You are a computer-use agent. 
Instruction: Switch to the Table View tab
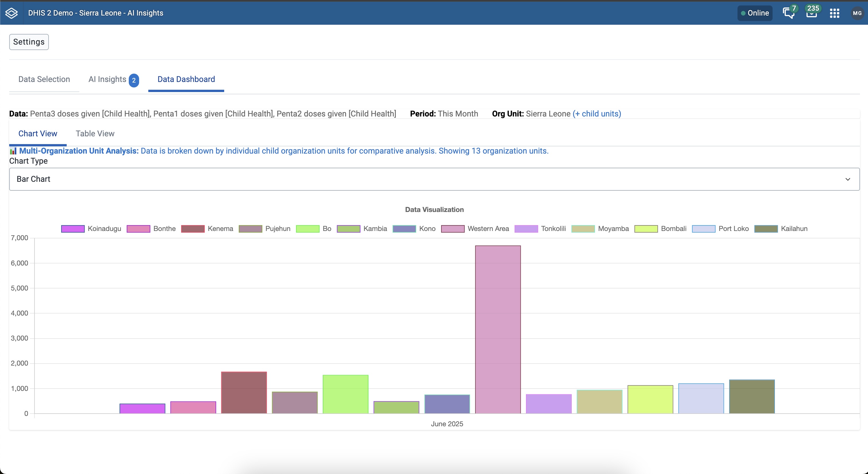point(95,133)
